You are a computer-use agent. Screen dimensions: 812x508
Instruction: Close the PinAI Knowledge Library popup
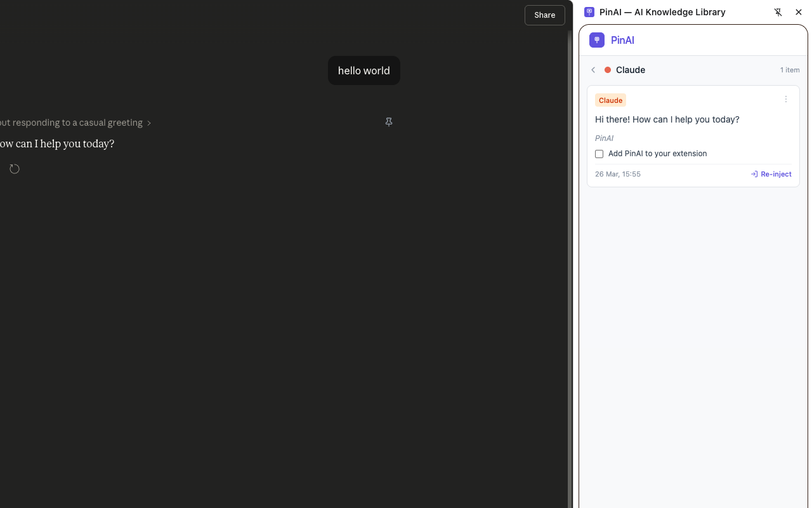(x=799, y=12)
